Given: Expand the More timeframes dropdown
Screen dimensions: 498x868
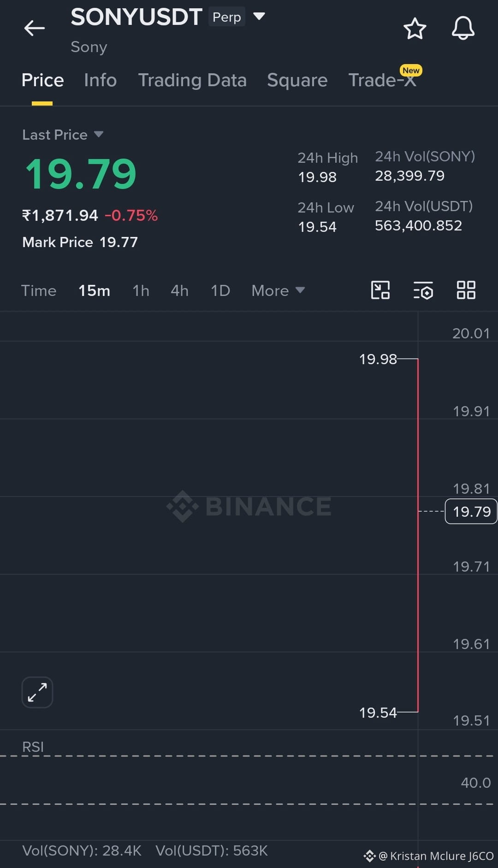Looking at the screenshot, I should tap(278, 290).
